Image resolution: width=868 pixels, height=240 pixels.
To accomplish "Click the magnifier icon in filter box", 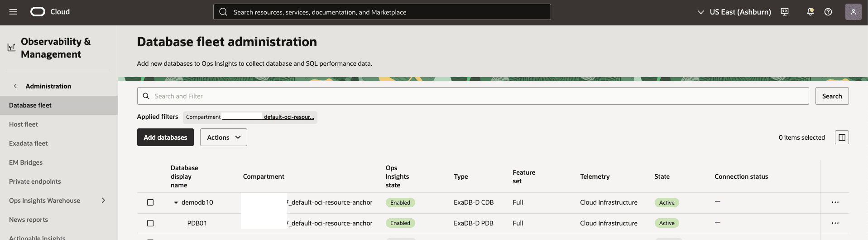I will point(146,96).
